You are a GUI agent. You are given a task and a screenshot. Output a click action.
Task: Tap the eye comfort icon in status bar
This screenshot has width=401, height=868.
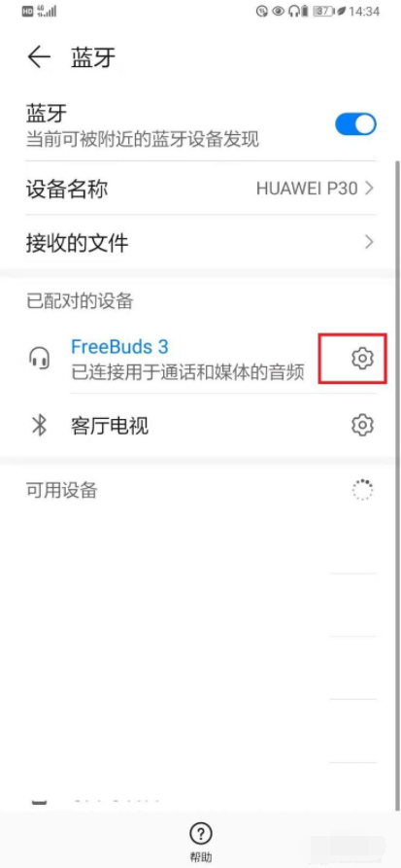click(279, 11)
